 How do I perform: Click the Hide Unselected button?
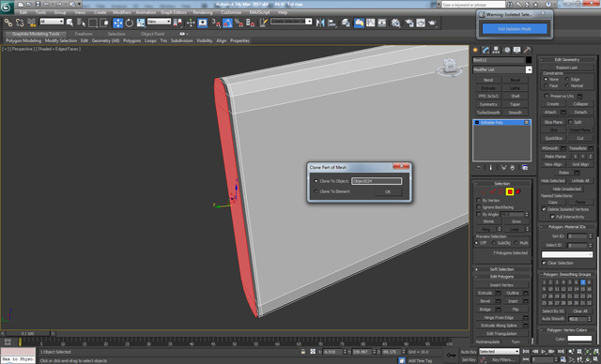click(x=567, y=189)
